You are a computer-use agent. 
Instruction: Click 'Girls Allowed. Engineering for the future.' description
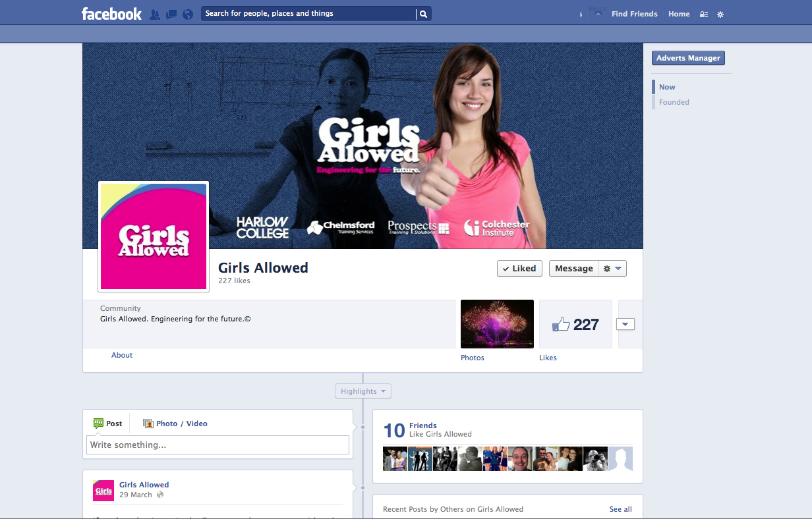click(x=175, y=319)
